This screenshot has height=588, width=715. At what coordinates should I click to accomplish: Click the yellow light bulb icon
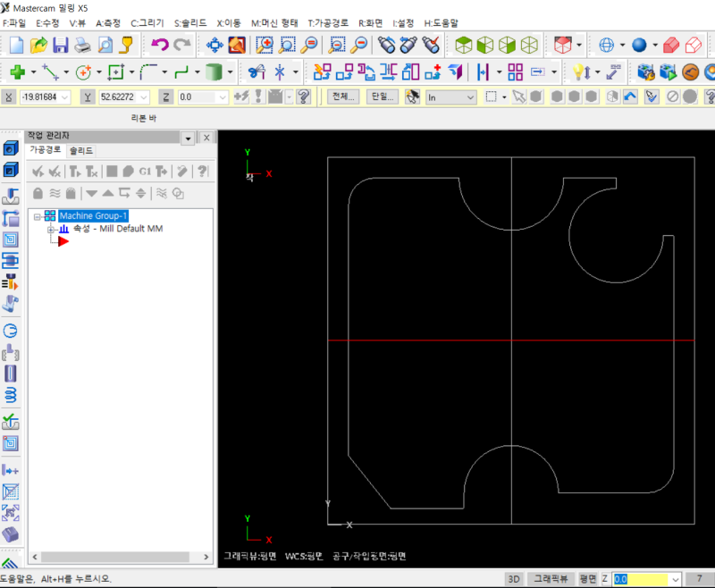[580, 71]
